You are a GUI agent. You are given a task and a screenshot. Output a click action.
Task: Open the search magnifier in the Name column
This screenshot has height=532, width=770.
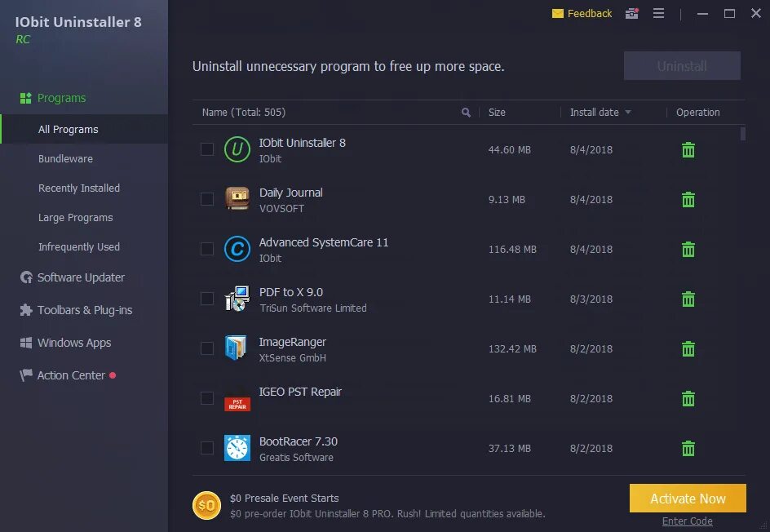(x=466, y=113)
